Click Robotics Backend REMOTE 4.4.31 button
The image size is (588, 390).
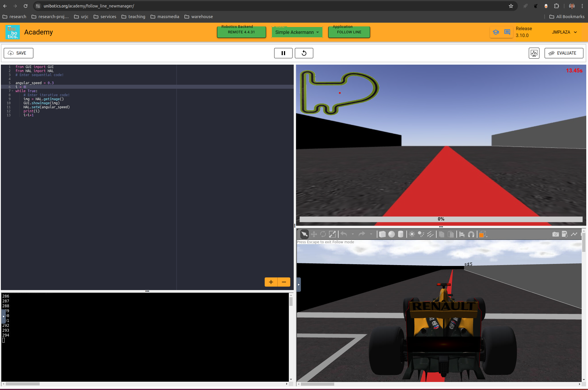pos(241,32)
